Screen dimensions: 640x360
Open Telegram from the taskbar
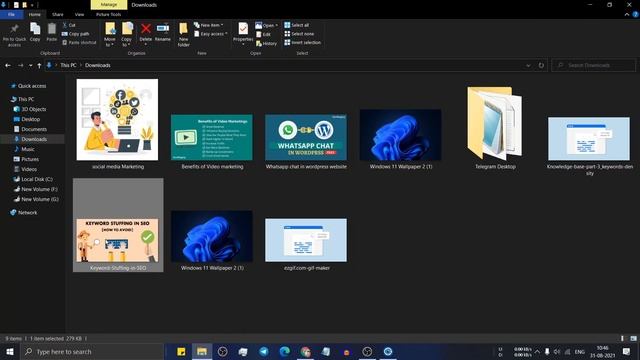pos(264,351)
